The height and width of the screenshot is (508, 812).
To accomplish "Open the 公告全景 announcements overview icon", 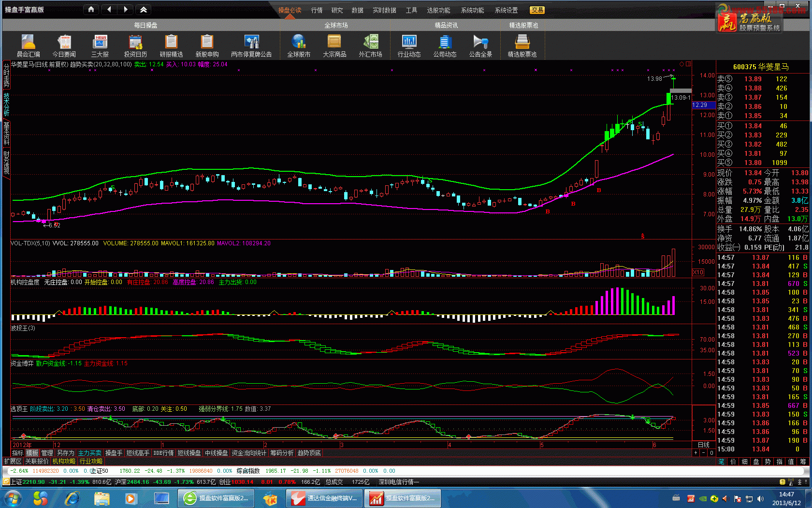I will pos(480,46).
